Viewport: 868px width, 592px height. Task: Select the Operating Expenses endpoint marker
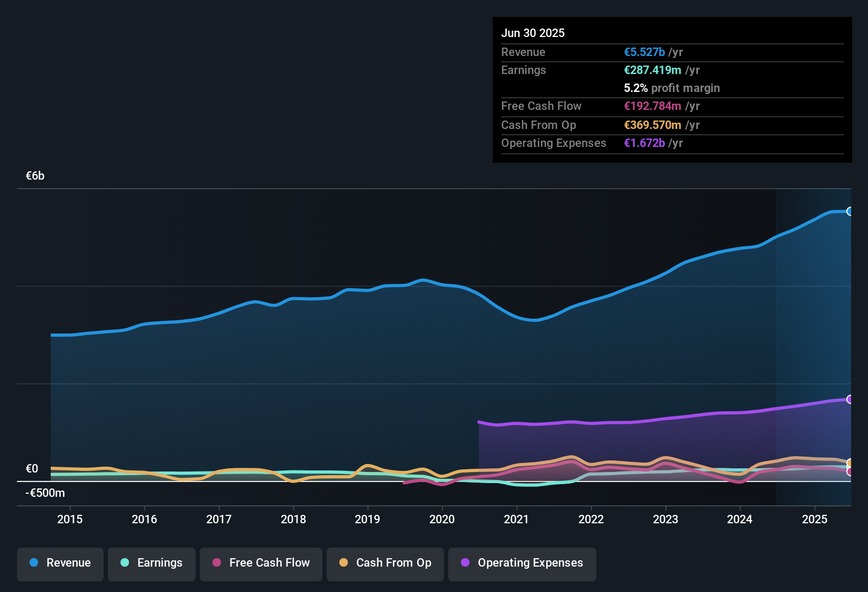point(851,398)
